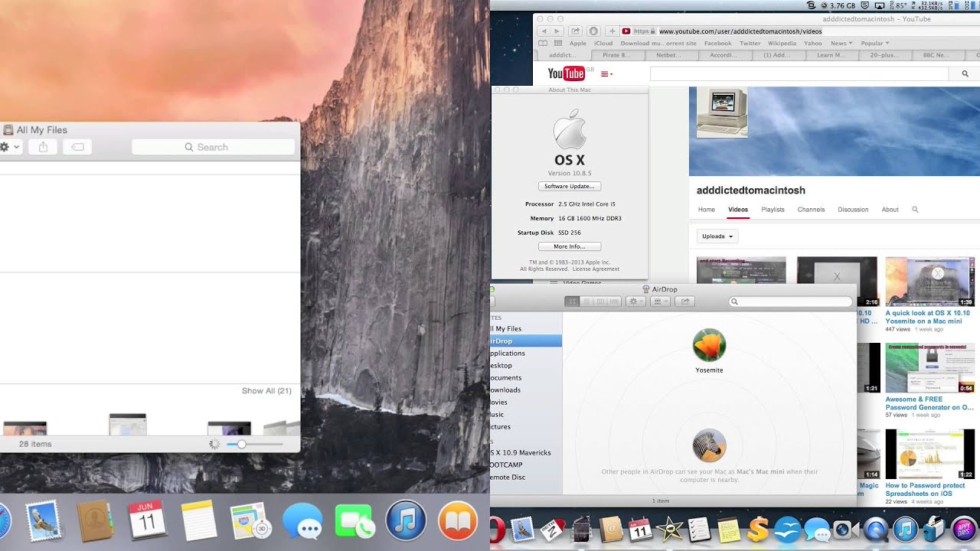Open A quick look at OS X 10.10 video link
Viewport: 980px width, 551px height.
(x=927, y=317)
